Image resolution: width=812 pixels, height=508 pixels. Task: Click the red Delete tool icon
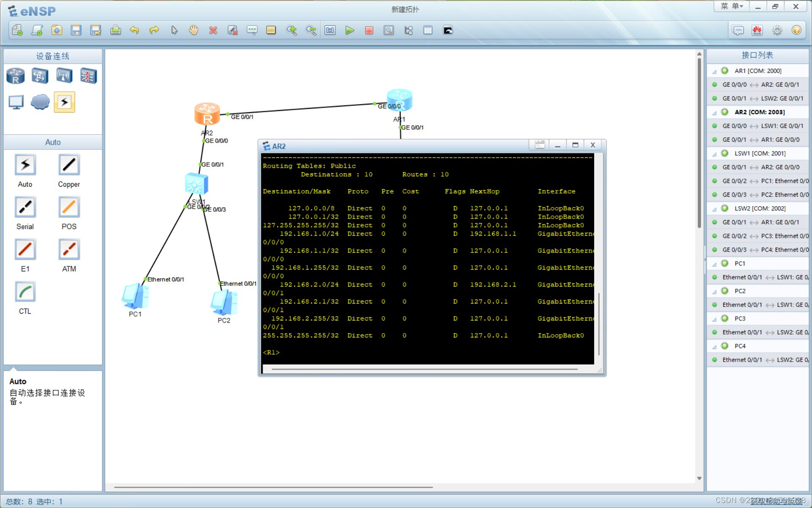coord(213,30)
